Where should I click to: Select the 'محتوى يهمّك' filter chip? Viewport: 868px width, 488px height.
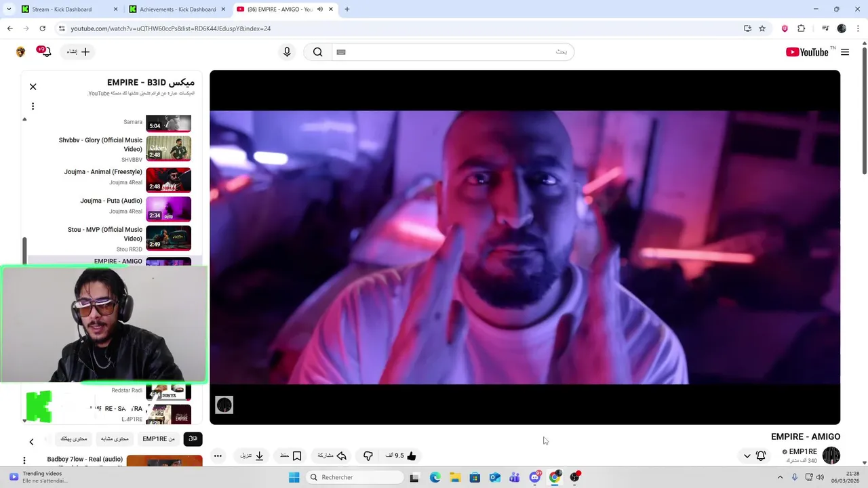pyautogui.click(x=74, y=439)
